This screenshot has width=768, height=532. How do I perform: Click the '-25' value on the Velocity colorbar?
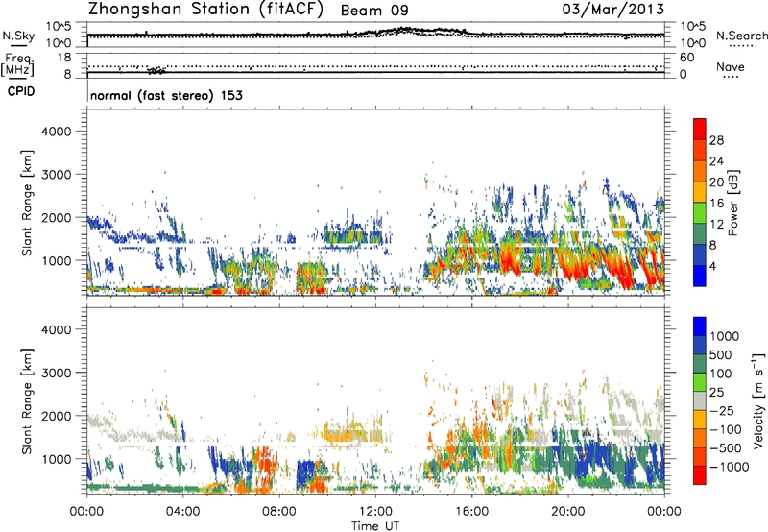722,410
